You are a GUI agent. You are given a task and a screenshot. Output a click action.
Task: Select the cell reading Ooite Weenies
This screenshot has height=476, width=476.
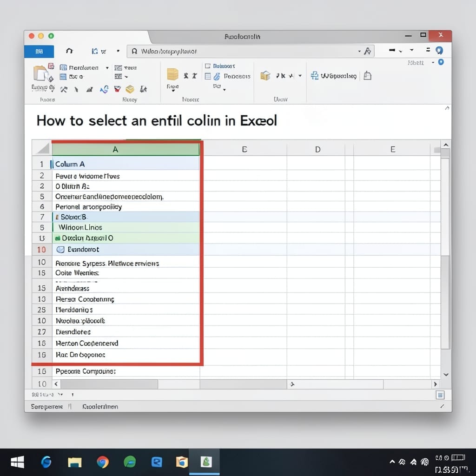(x=126, y=273)
